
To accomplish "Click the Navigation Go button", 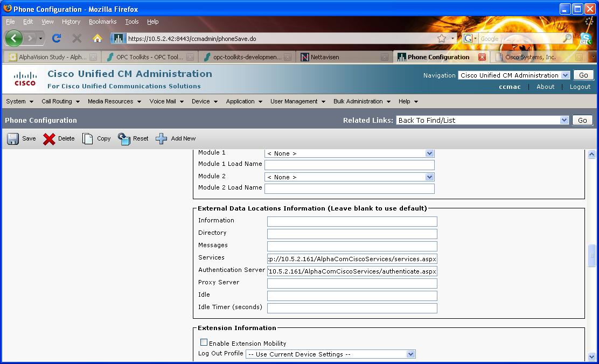I will tap(583, 75).
